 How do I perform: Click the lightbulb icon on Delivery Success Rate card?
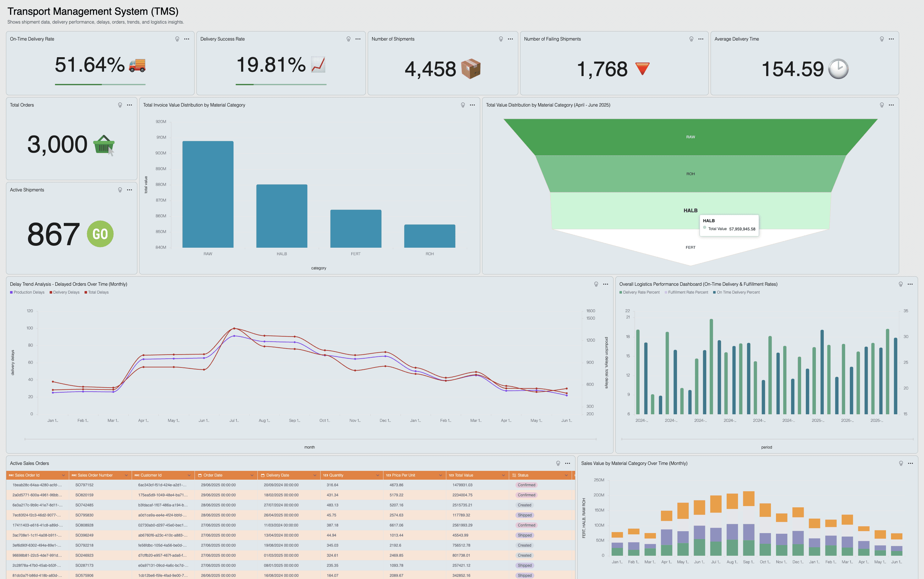pyautogui.click(x=348, y=39)
